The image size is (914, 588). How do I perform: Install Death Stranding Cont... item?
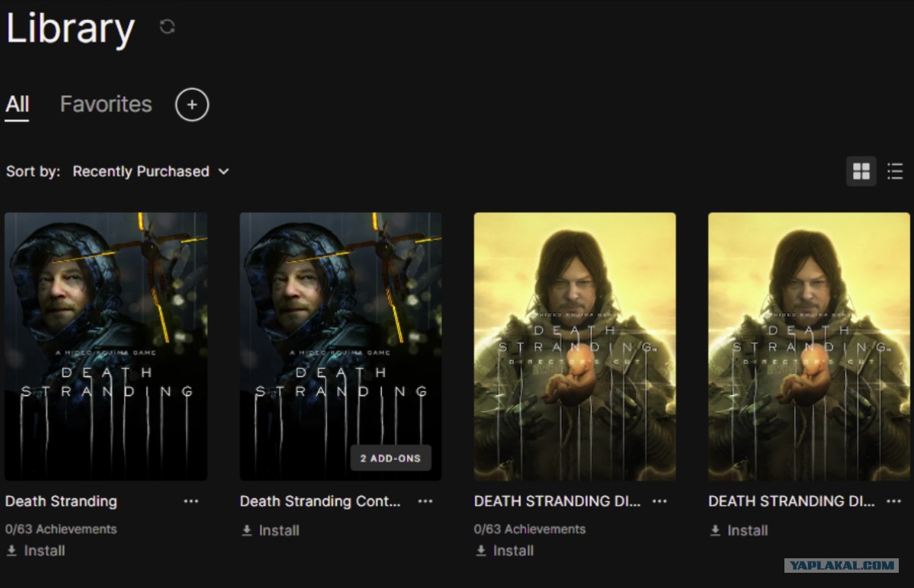point(271,530)
